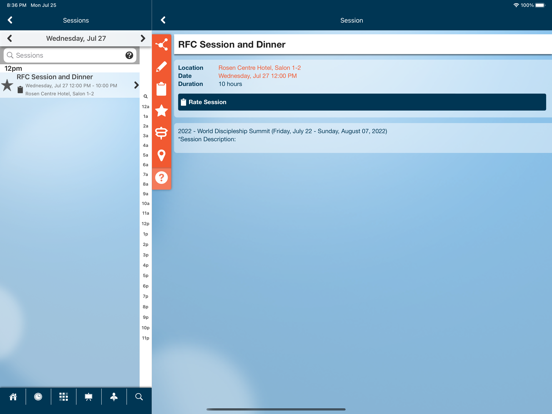This screenshot has height=414, width=552.
Task: Tap the clipboard icon in orange toolbar
Action: pyautogui.click(x=162, y=89)
